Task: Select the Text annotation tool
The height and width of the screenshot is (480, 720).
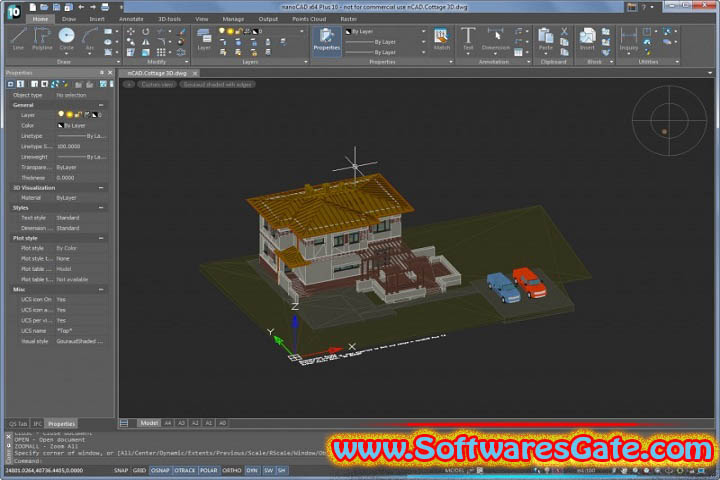Action: (x=468, y=39)
